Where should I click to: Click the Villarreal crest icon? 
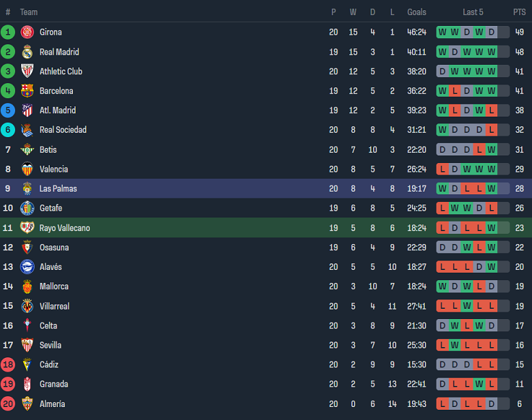27,306
